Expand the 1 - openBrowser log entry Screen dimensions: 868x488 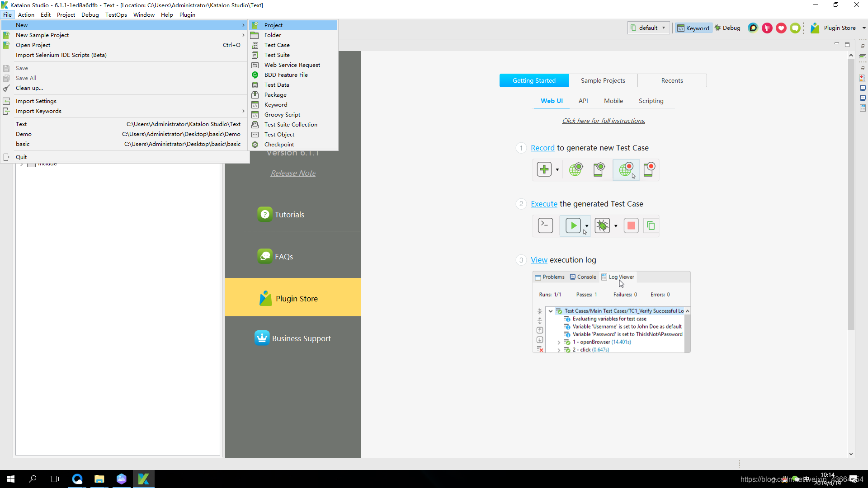(559, 343)
